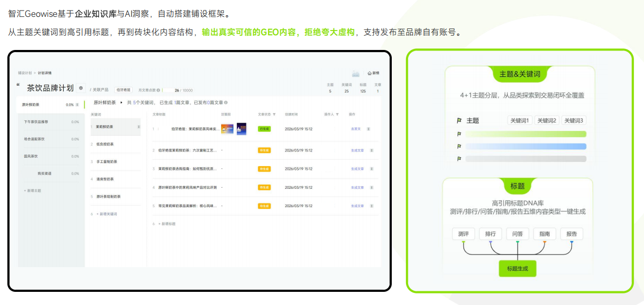This screenshot has height=305, width=644.
Task: Open more options for the 产品对比评测 row
Action: (372, 187)
